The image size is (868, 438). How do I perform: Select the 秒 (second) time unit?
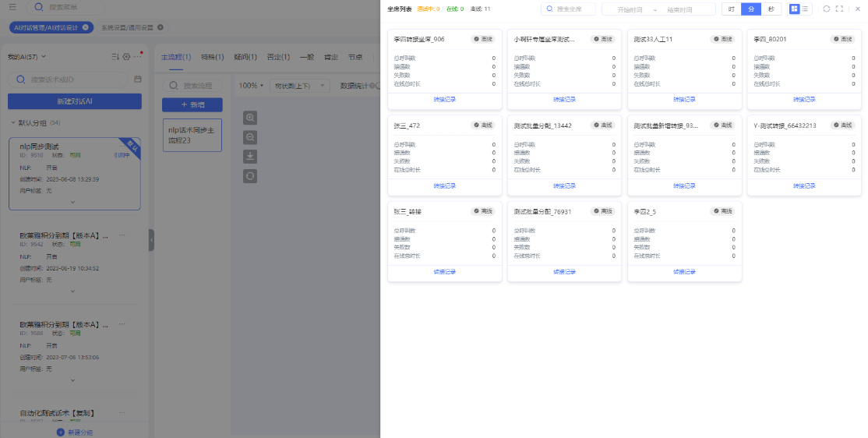(x=771, y=9)
